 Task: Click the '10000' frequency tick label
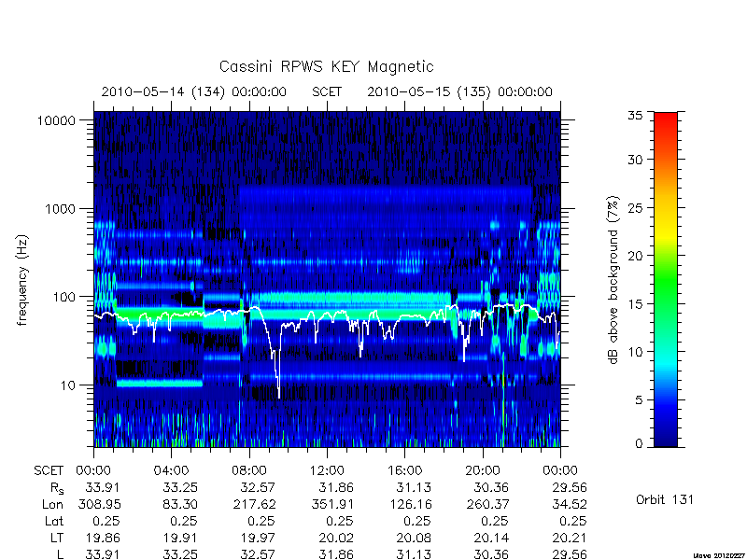tap(57, 121)
